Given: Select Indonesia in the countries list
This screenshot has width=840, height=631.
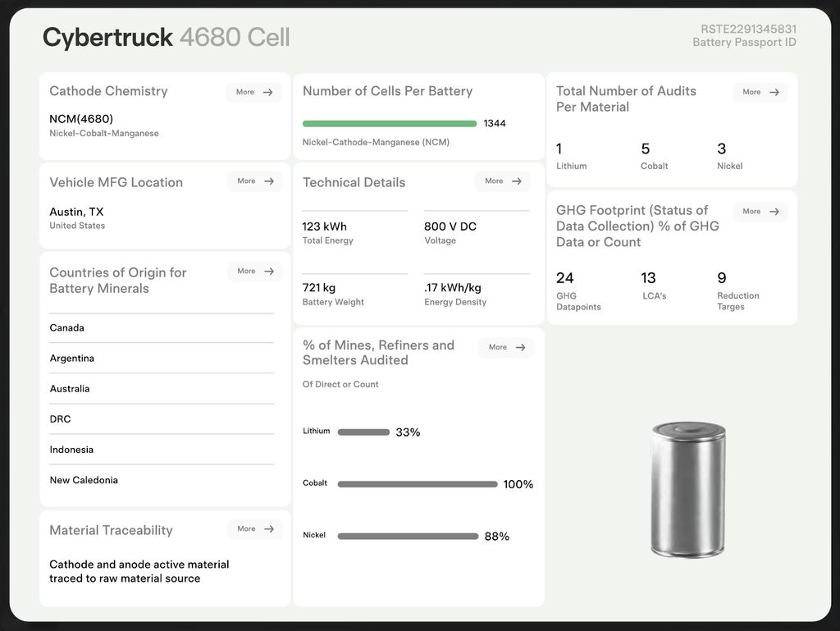Looking at the screenshot, I should [162, 450].
